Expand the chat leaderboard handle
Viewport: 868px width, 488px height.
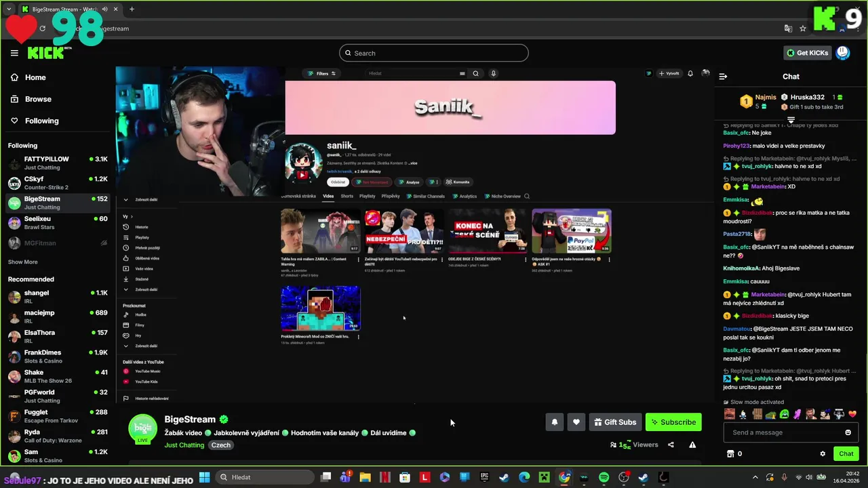tap(791, 120)
